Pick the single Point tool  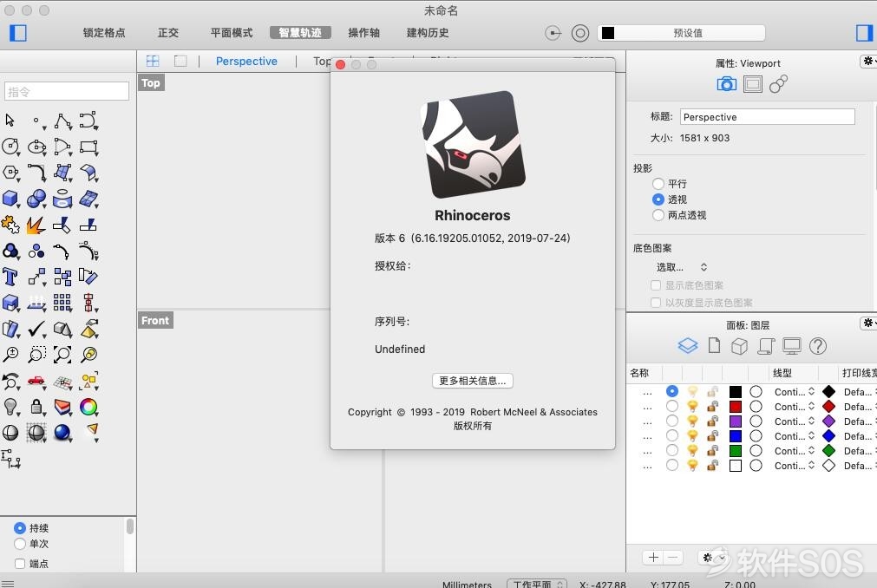tap(37, 121)
